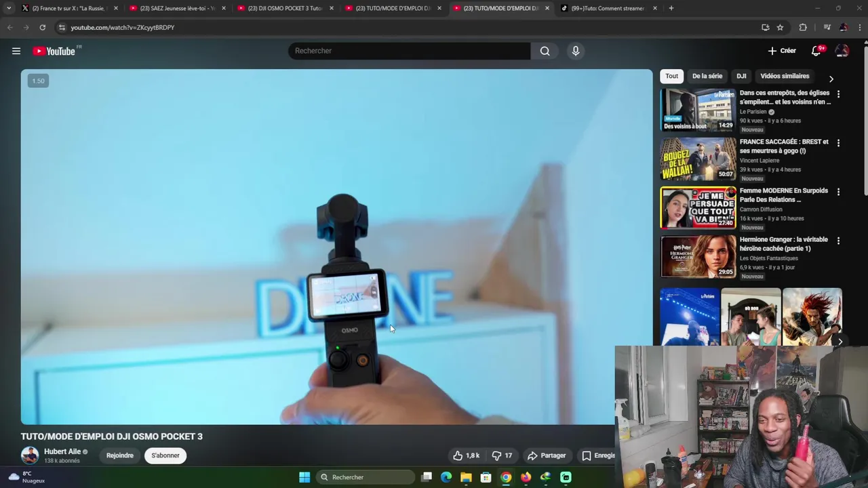Open Hubert Aile channel avatar
Image resolution: width=868 pixels, height=488 pixels.
coord(30,455)
